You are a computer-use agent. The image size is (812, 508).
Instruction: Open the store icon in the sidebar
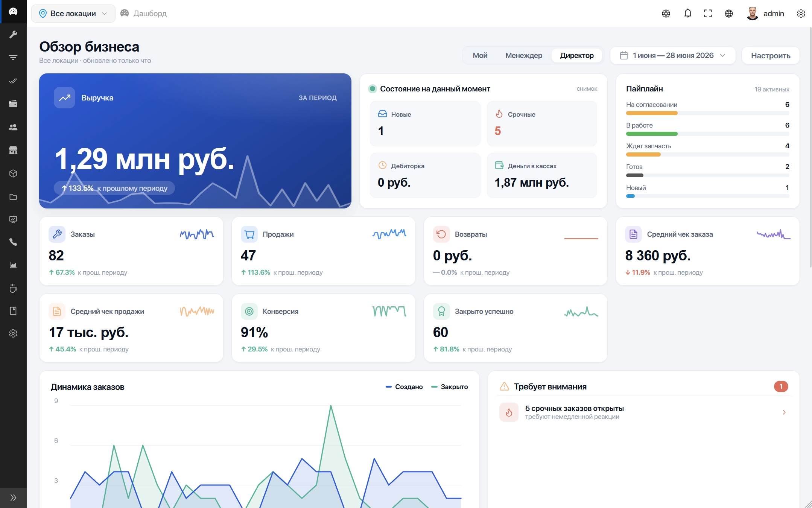[x=13, y=150]
